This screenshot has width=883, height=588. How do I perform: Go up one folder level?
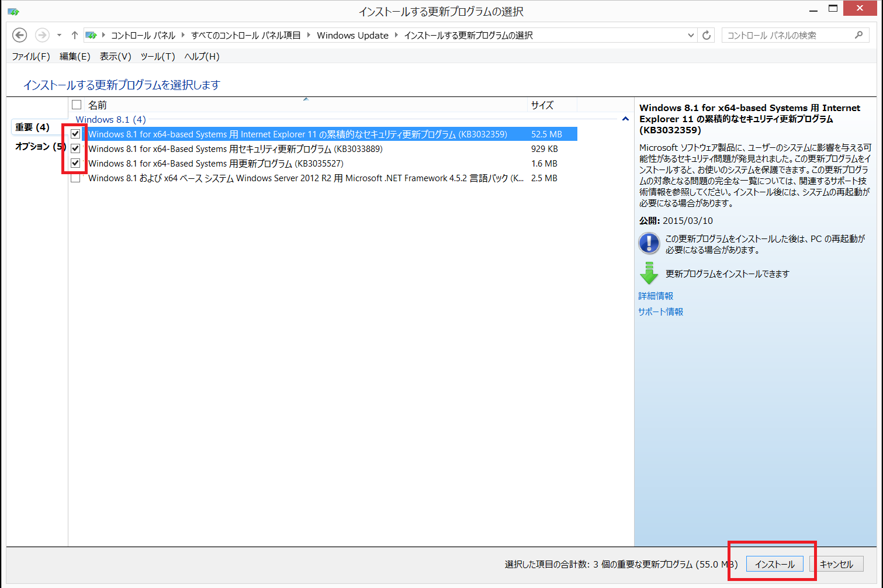pyautogui.click(x=74, y=35)
